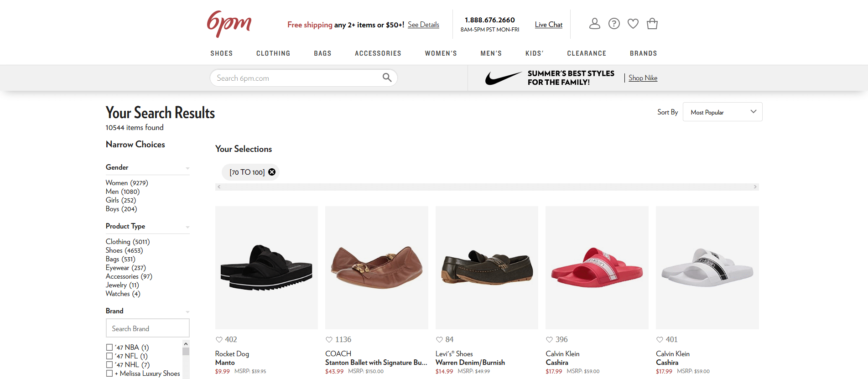
Task: Open the Rocket Dog Manto sandal image
Action: [266, 268]
